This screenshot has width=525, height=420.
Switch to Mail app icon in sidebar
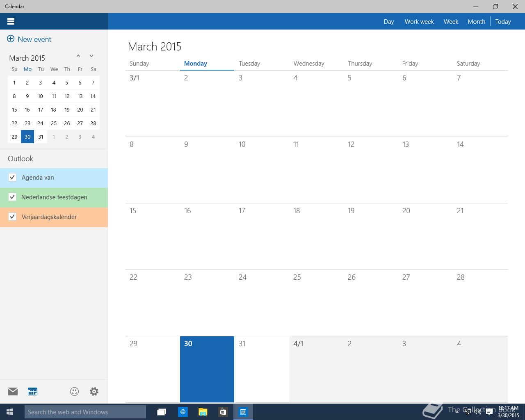click(13, 391)
